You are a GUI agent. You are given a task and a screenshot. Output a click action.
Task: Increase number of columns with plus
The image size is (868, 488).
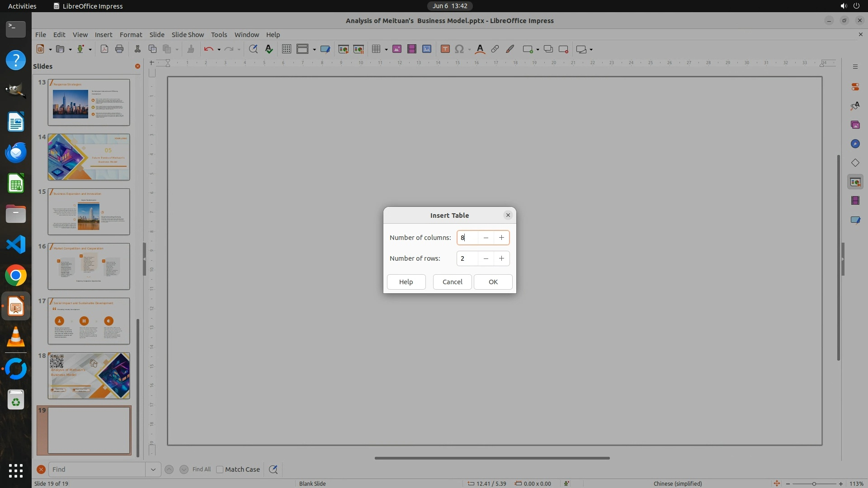point(501,238)
